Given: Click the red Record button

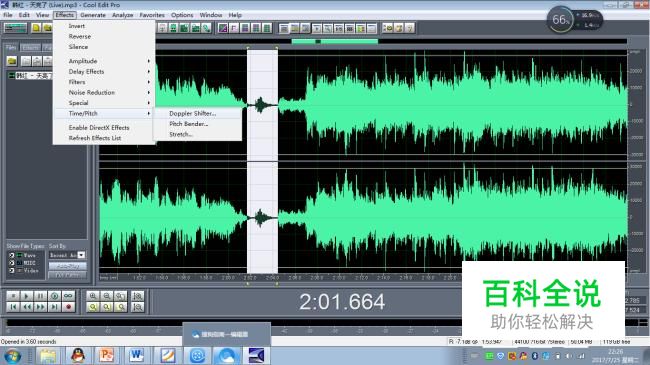Looking at the screenshot, I should [x=69, y=307].
